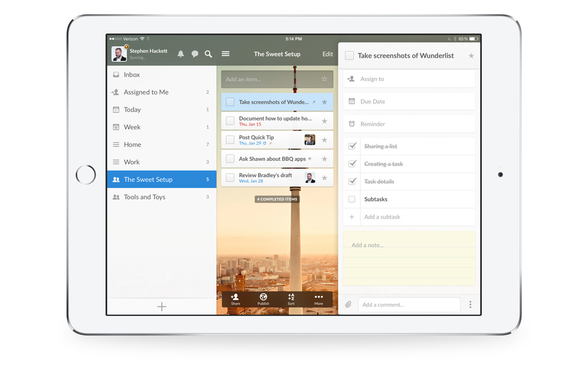Star the Review Bradley's draft task
588x370 pixels.
point(324,177)
